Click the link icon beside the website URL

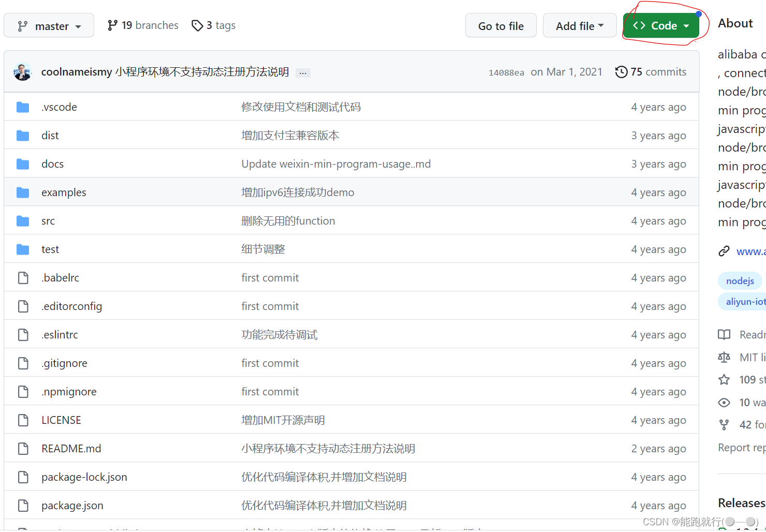[x=724, y=251]
